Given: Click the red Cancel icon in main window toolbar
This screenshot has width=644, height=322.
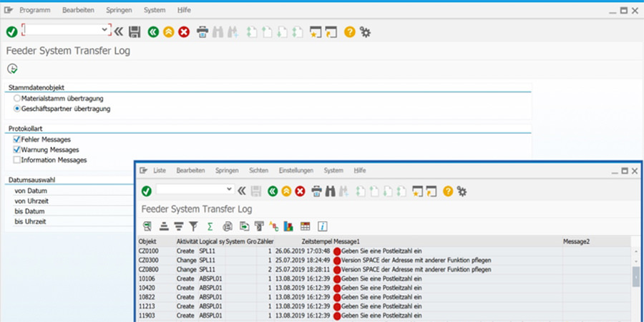Looking at the screenshot, I should 184,31.
